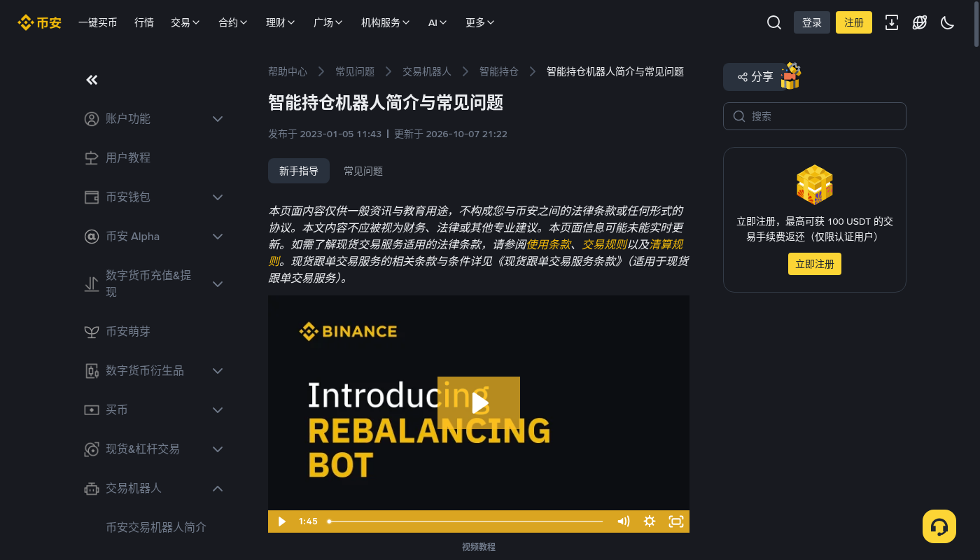This screenshot has height=560, width=980.
Task: Open the customer support headset chat
Action: pyautogui.click(x=939, y=526)
